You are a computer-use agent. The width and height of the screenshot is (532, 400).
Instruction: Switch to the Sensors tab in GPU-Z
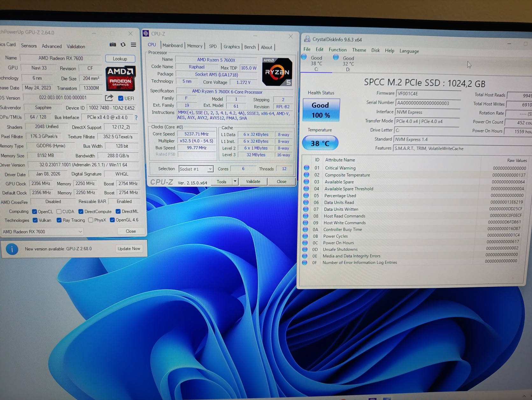coord(29,46)
